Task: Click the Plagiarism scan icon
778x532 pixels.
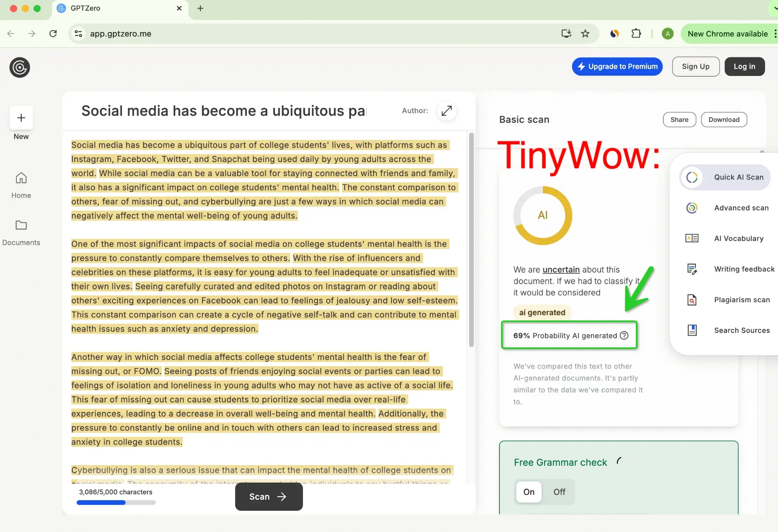Action: pyautogui.click(x=692, y=300)
